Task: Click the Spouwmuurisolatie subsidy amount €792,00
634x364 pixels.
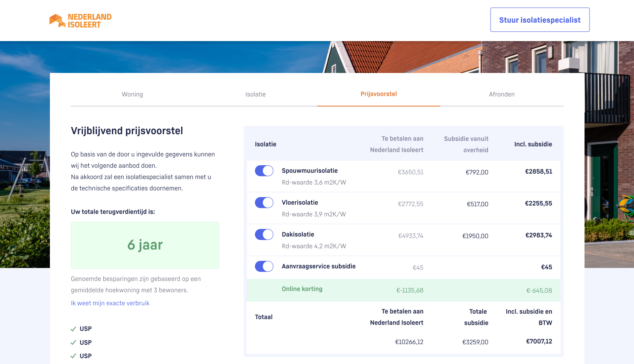Action: point(477,172)
